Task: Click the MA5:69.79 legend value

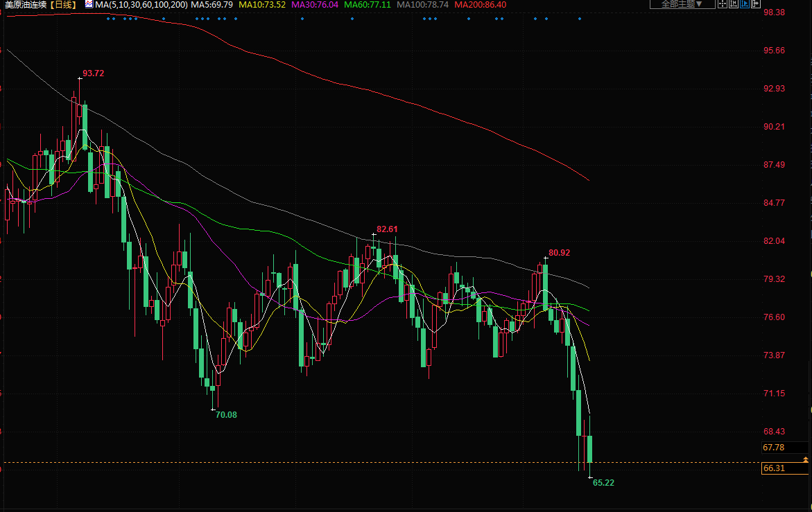Action: tap(211, 4)
